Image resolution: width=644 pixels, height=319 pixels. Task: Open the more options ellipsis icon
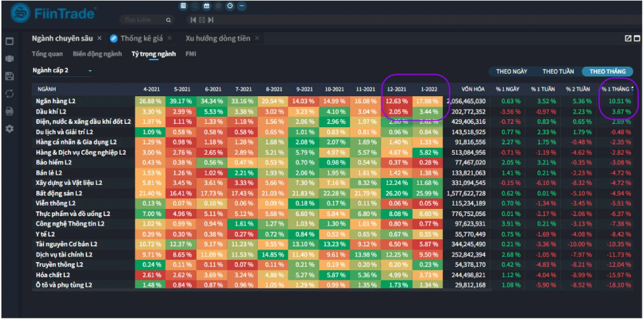[242, 5]
